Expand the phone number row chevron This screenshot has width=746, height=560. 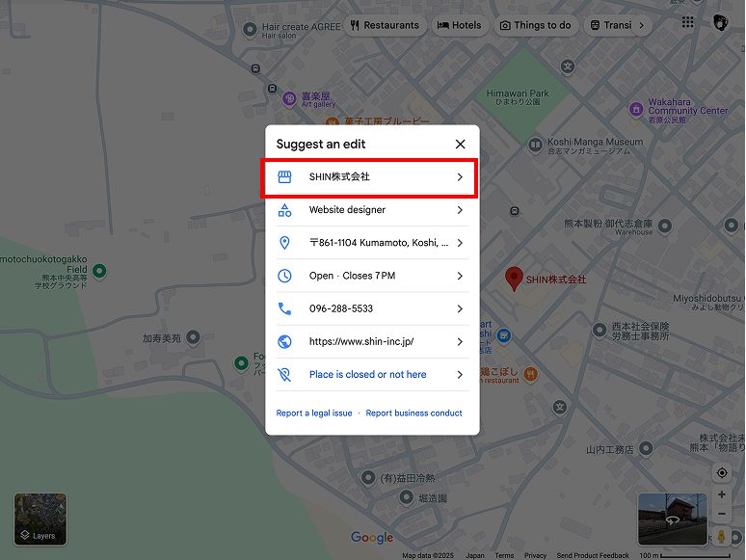point(460,308)
